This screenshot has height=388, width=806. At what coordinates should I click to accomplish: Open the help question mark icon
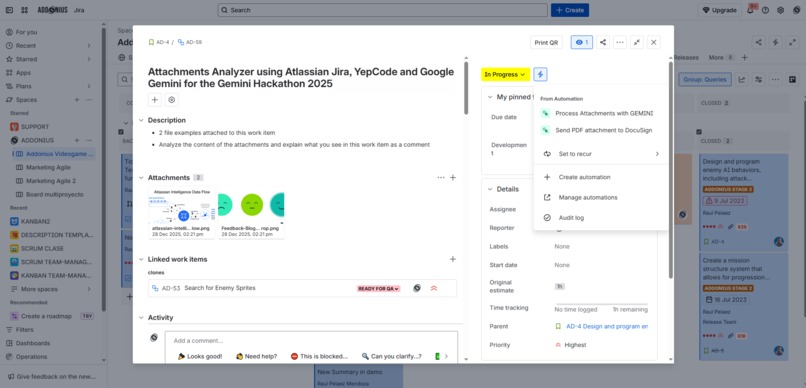click(x=765, y=10)
